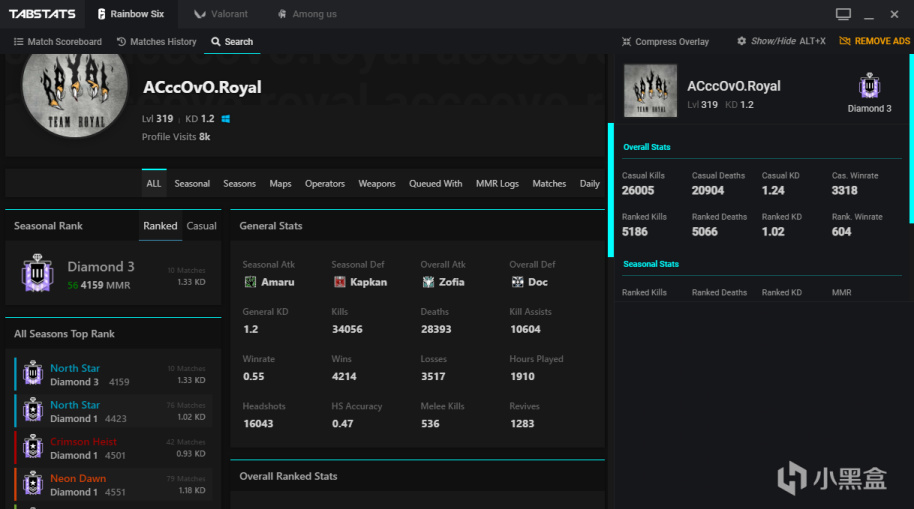
Task: Open Match Scoreboard view
Action: [x=58, y=41]
